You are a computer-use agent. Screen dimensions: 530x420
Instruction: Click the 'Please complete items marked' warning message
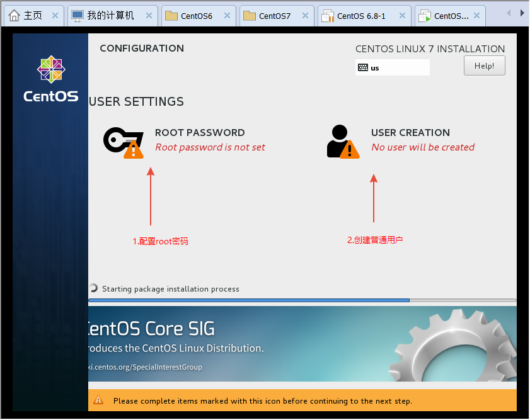[263, 401]
